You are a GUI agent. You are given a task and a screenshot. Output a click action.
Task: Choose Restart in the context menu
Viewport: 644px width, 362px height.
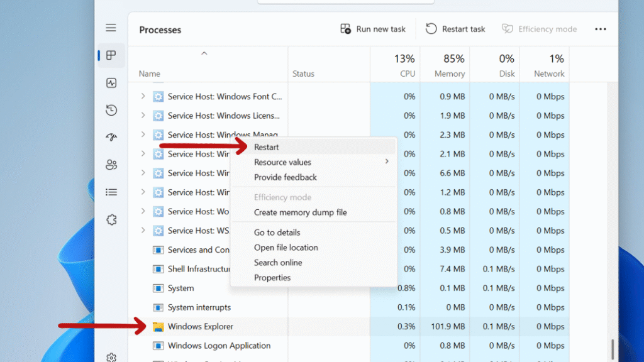313,147
